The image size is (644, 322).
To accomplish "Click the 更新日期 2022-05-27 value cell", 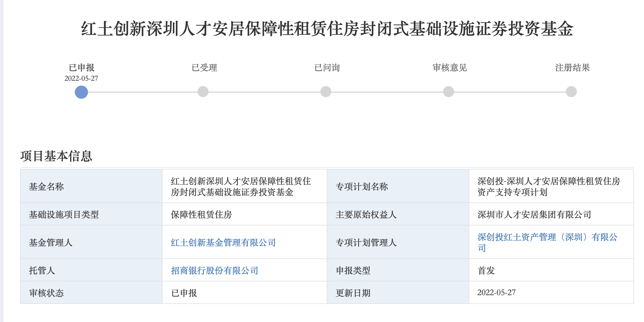I will pos(496,293).
